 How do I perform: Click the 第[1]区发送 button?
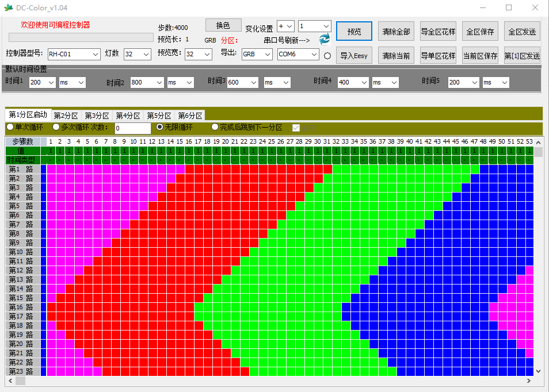click(522, 55)
